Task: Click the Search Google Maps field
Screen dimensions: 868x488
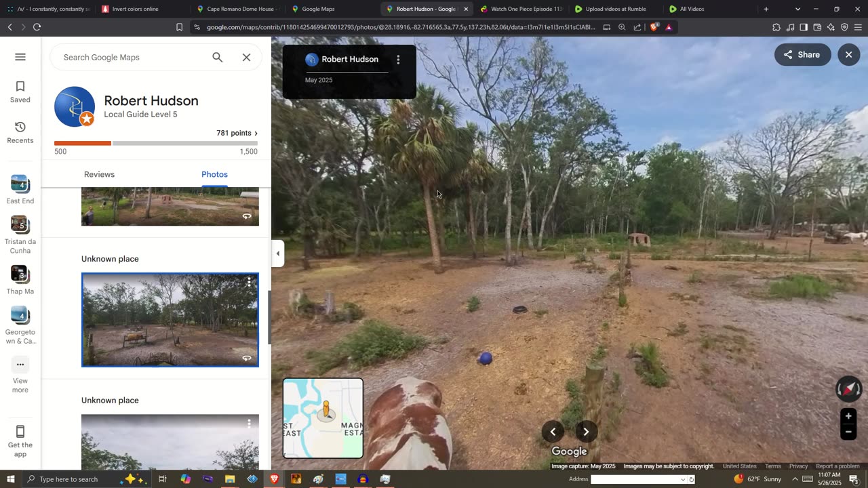Action: pos(132,58)
